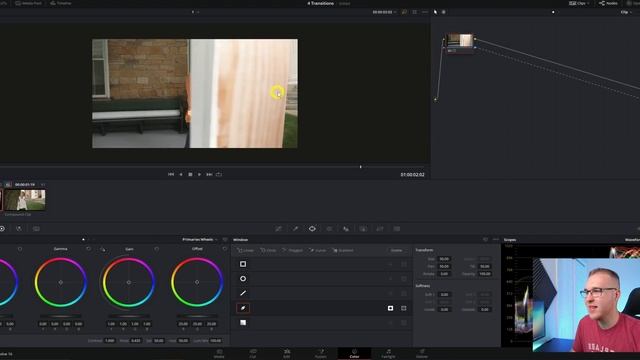640x360 pixels.
Task: Reset the Gain wheel
Action: (157, 249)
